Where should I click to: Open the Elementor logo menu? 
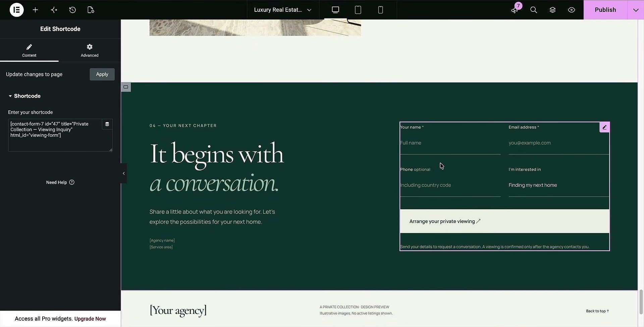click(16, 10)
